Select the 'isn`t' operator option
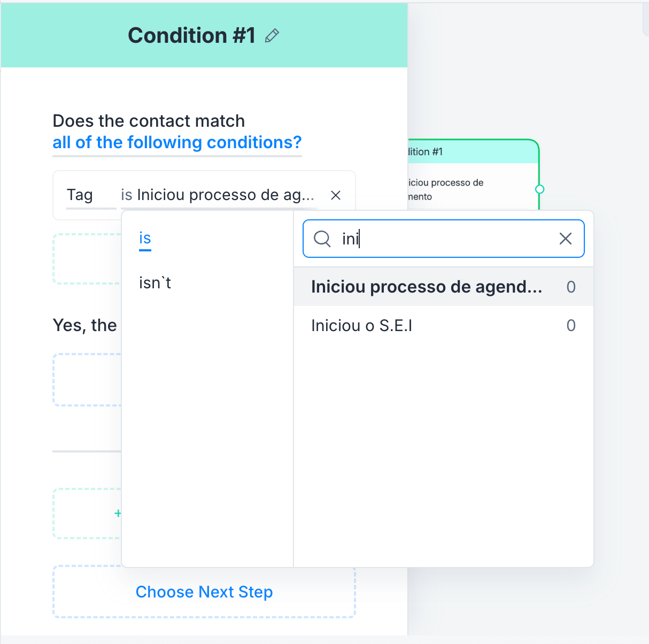 pos(155,282)
